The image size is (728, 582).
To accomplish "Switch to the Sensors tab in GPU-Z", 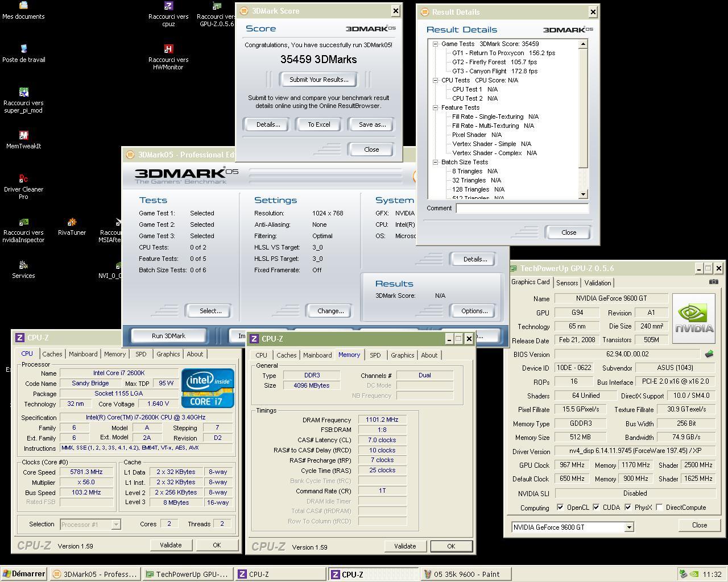I will click(567, 282).
